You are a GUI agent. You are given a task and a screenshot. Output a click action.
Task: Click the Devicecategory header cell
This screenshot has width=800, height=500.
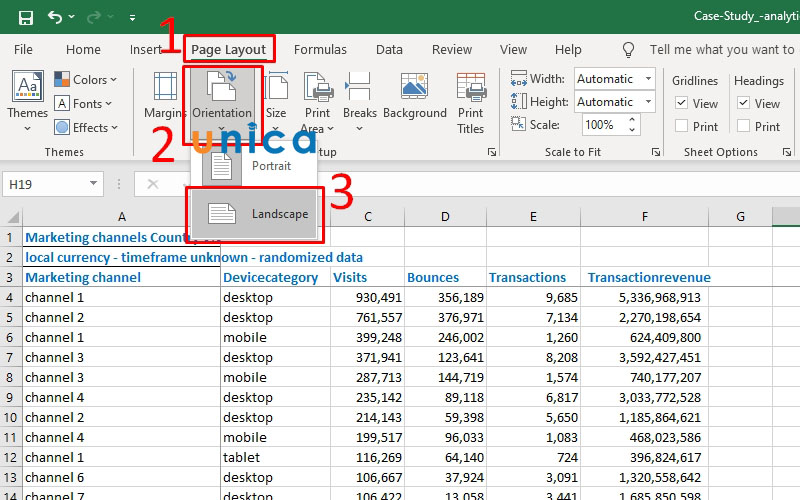tap(276, 278)
